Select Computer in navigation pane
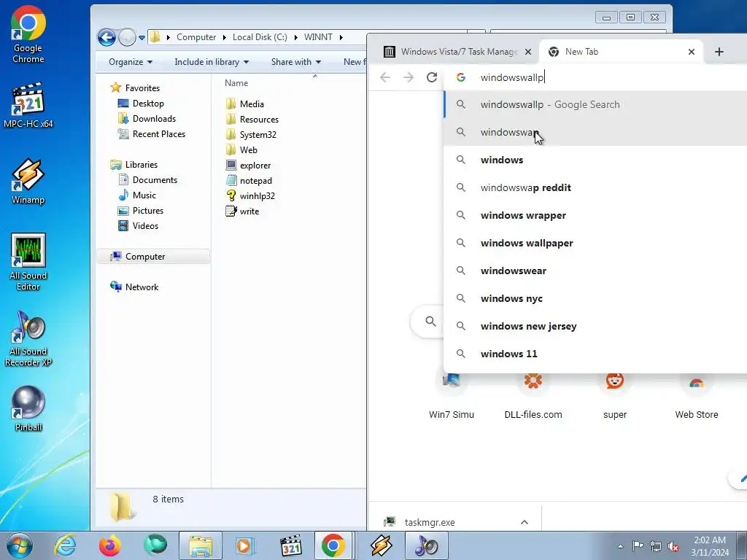 pos(153,256)
